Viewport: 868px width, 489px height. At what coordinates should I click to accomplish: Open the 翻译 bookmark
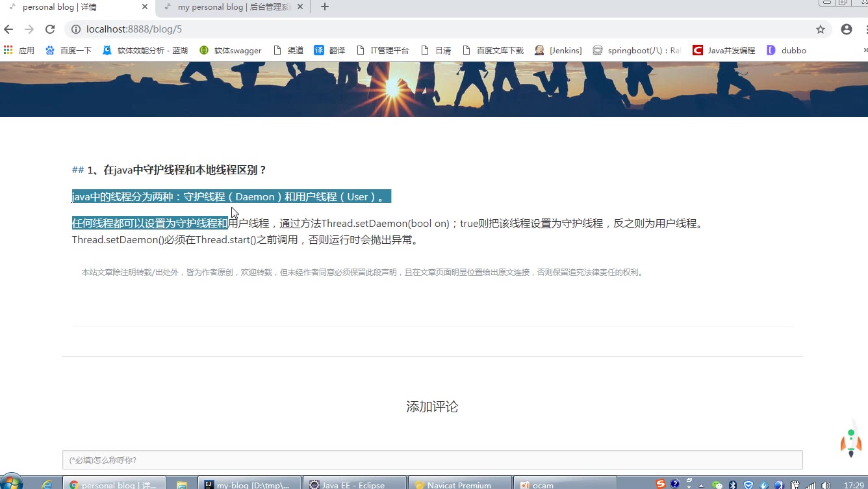tap(329, 50)
